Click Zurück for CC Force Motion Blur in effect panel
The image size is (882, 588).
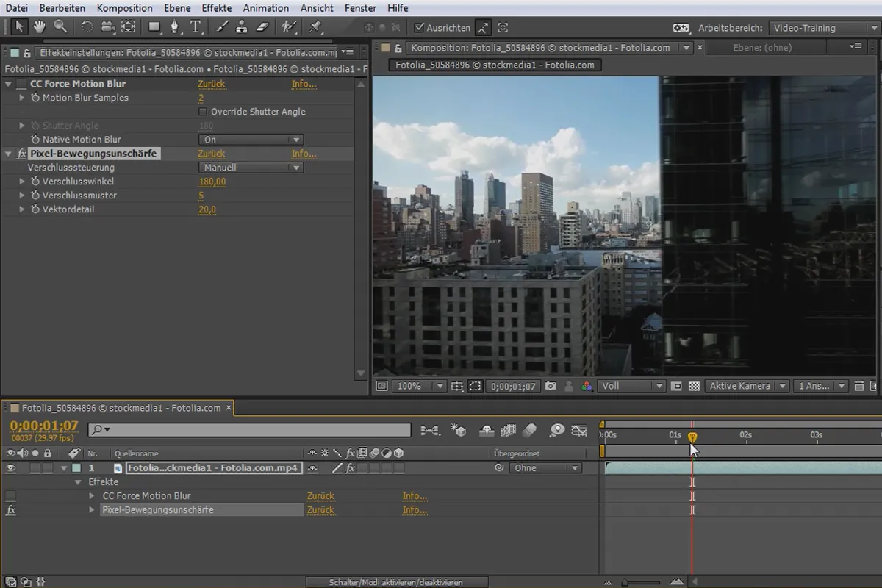(x=212, y=84)
